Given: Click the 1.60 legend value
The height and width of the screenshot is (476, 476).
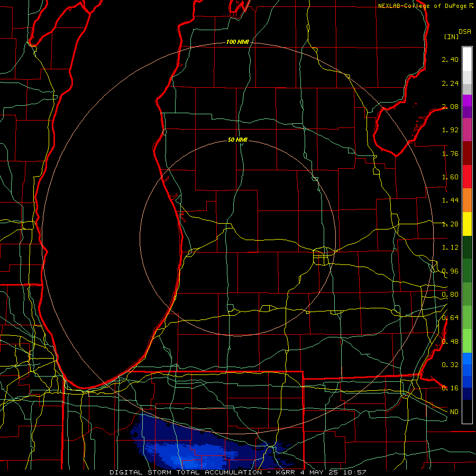Looking at the screenshot, I should coord(450,177).
